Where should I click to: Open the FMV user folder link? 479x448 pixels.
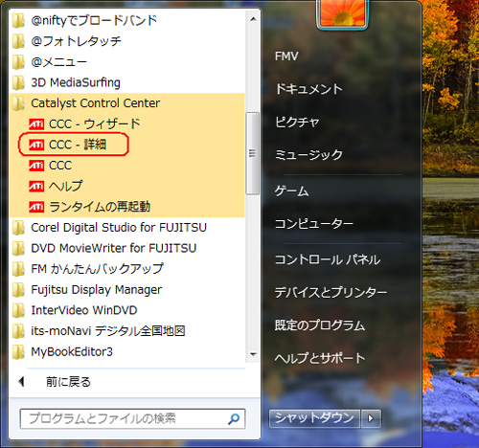tap(286, 56)
